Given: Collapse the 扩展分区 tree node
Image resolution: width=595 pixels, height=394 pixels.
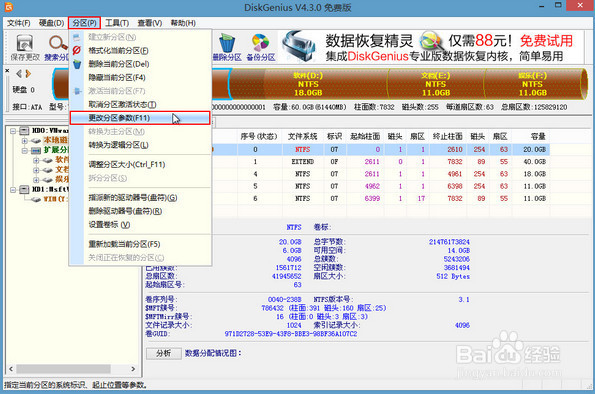Looking at the screenshot, I should (x=25, y=151).
